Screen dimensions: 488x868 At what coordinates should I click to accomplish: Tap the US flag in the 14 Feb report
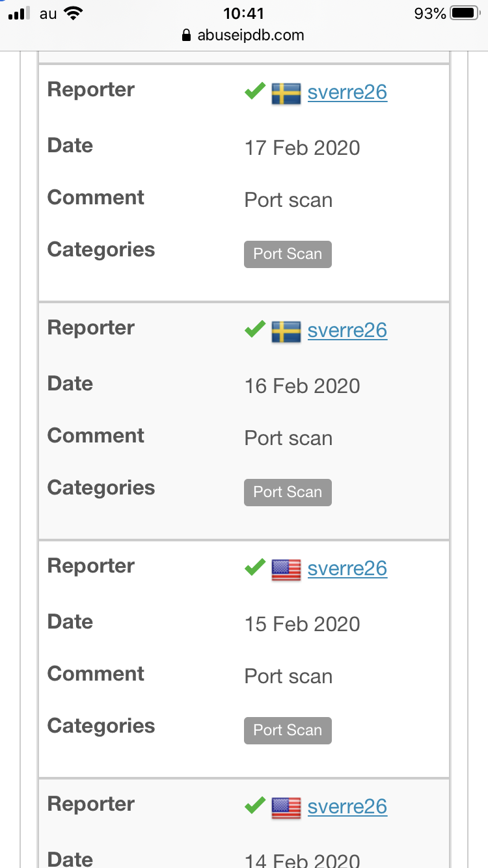point(286,808)
